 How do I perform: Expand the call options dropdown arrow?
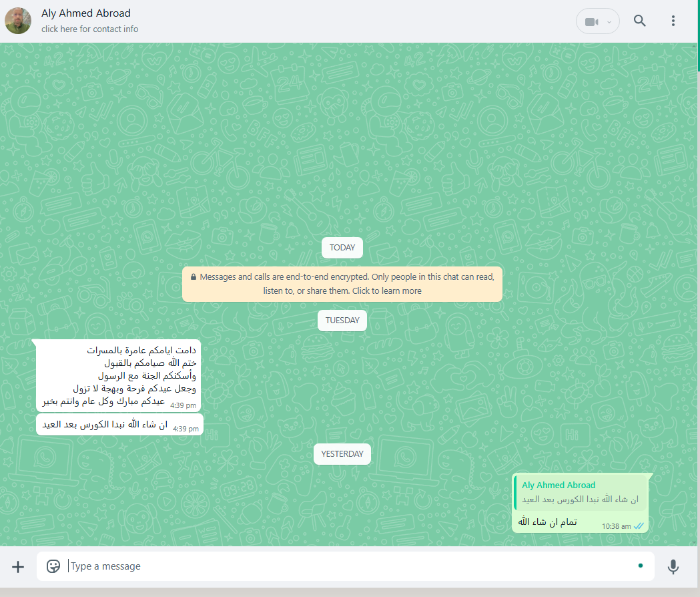tap(609, 22)
